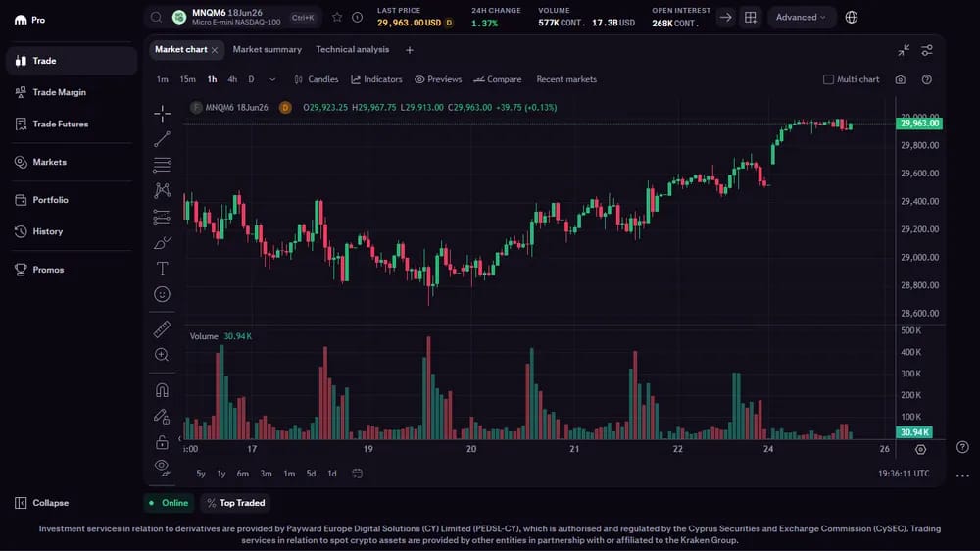This screenshot has width=980, height=551.
Task: Open chart panel settings sliders icon
Action: (927, 50)
